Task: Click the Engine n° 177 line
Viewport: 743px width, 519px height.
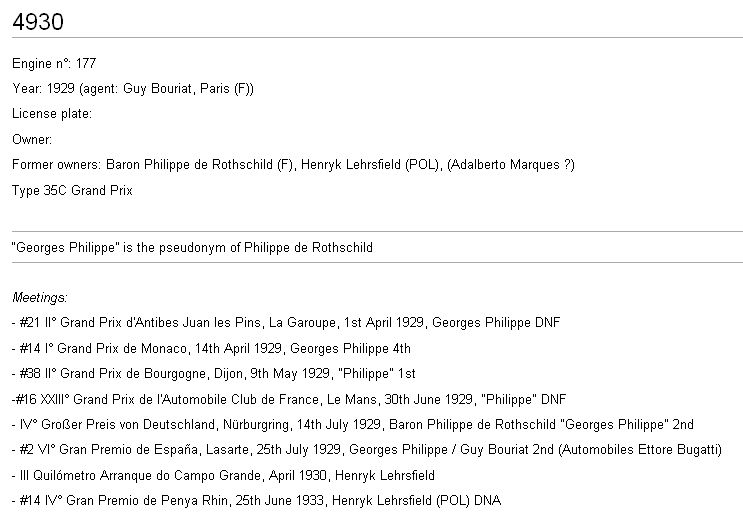Action: (54, 64)
